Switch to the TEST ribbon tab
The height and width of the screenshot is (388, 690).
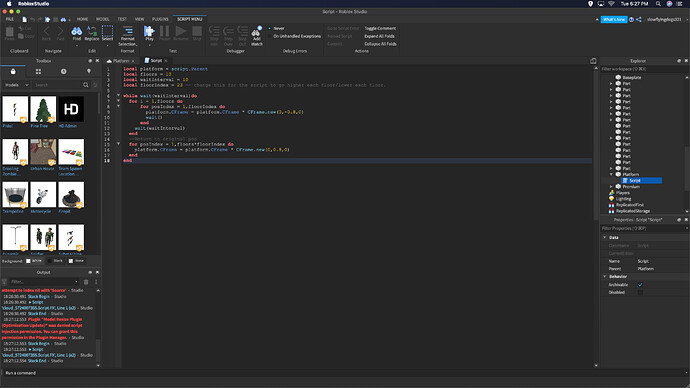122,19
